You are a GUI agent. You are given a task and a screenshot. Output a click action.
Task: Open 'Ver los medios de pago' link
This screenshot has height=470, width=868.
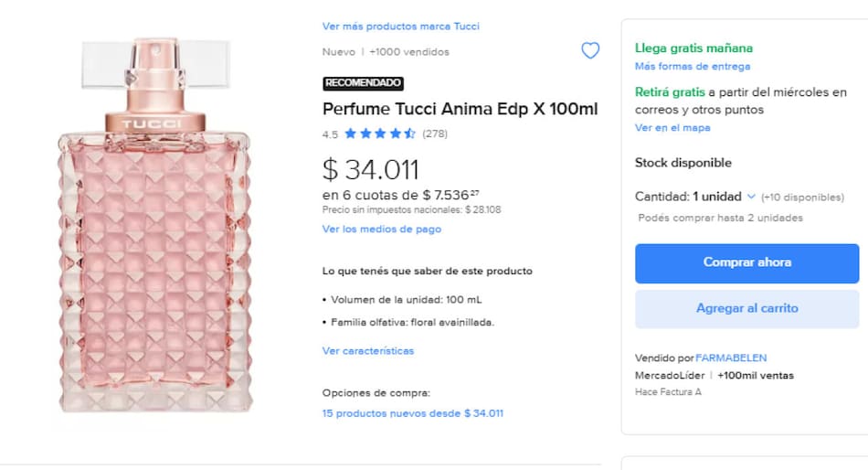381,230
